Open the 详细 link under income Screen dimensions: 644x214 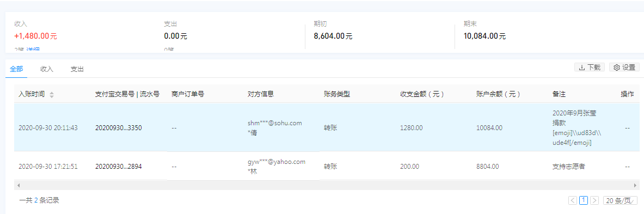click(x=33, y=50)
